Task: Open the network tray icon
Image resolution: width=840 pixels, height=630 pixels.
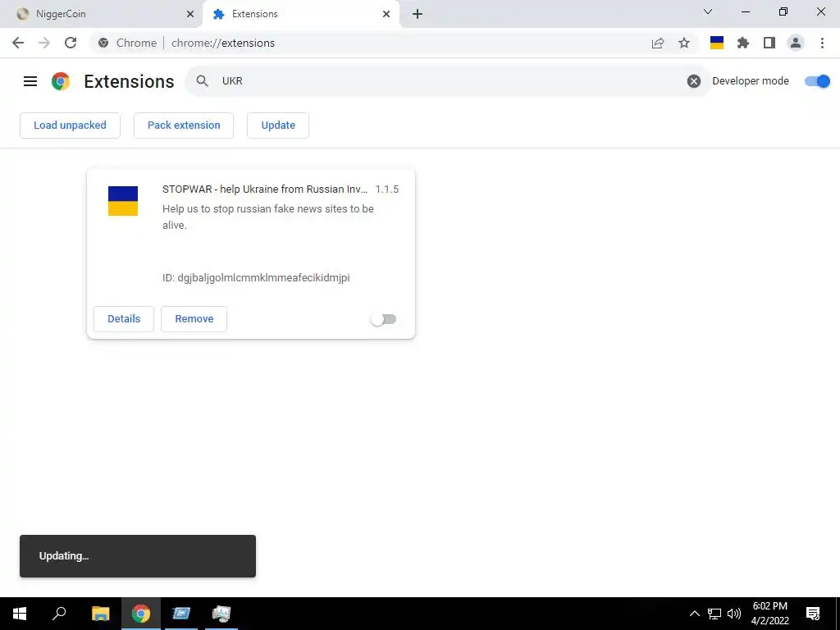Action: 714,614
